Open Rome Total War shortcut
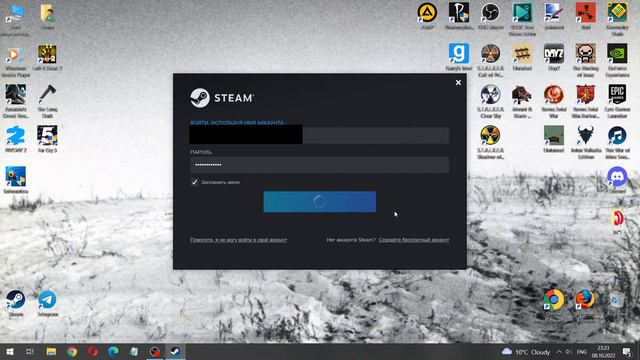Viewport: 640px width, 360px height. (x=553, y=101)
